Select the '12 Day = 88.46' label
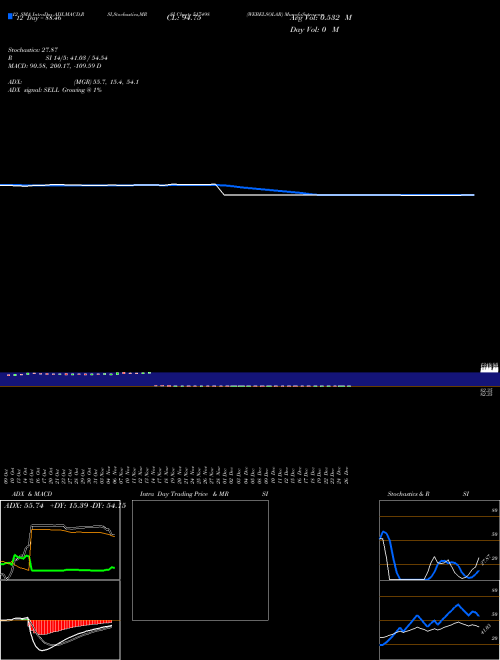The width and height of the screenshot is (500, 660). [x=39, y=18]
